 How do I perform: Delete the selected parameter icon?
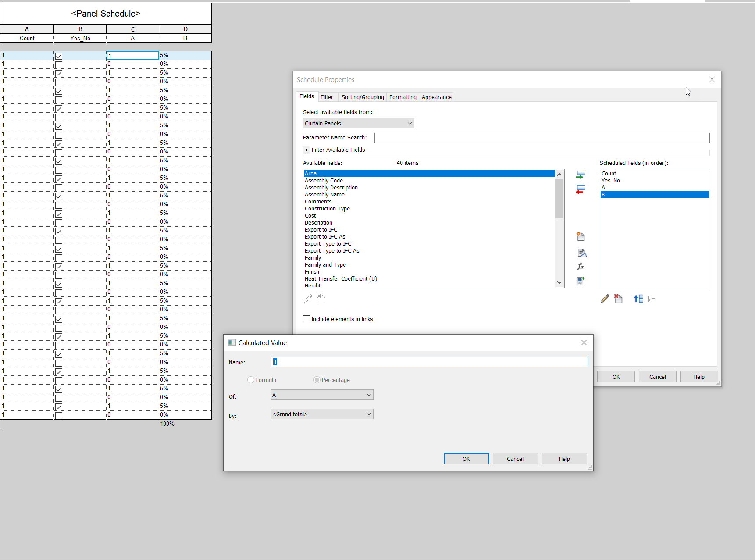tap(618, 299)
